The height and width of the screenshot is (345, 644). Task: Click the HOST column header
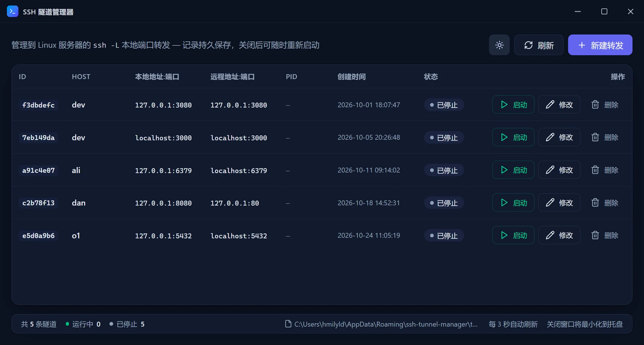coord(81,77)
